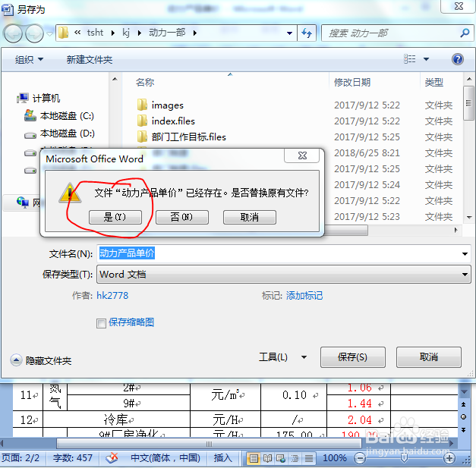This screenshot has height=468, width=476.
Task: Click language 中文(简体，中国) in status bar
Action: click(x=165, y=457)
